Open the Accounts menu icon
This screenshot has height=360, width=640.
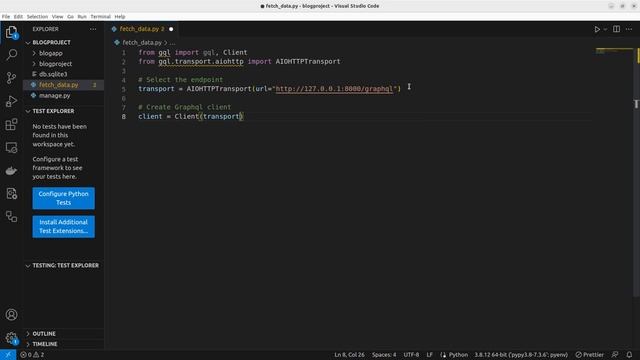(x=11, y=315)
